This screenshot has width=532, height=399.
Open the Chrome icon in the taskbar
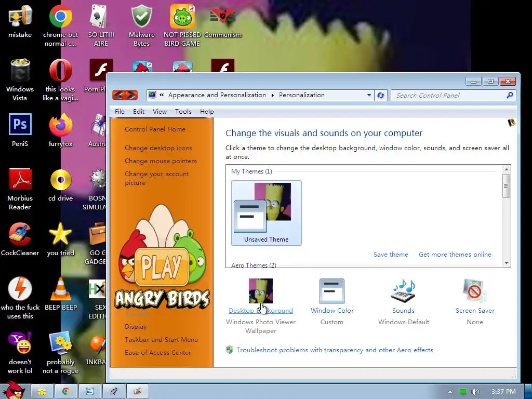pos(66,392)
